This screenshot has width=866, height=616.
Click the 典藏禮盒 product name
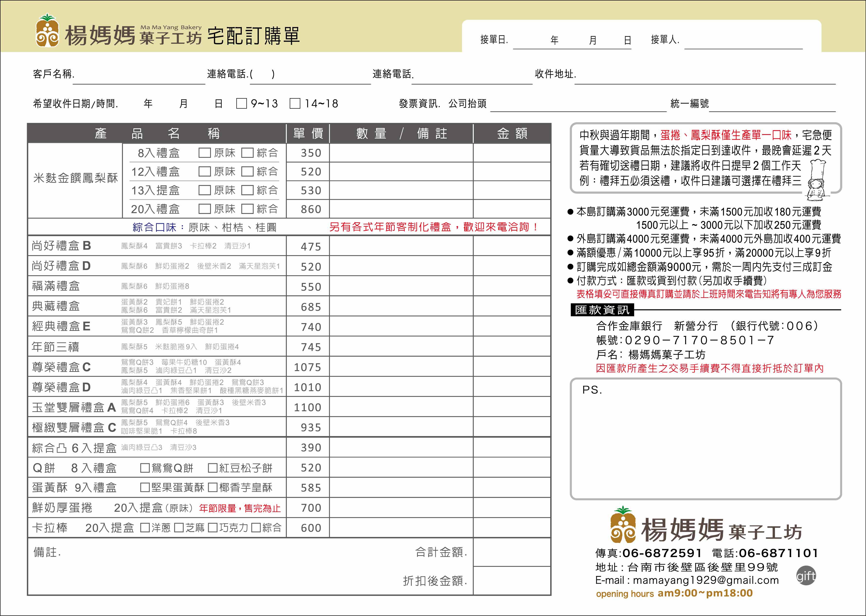point(56,306)
